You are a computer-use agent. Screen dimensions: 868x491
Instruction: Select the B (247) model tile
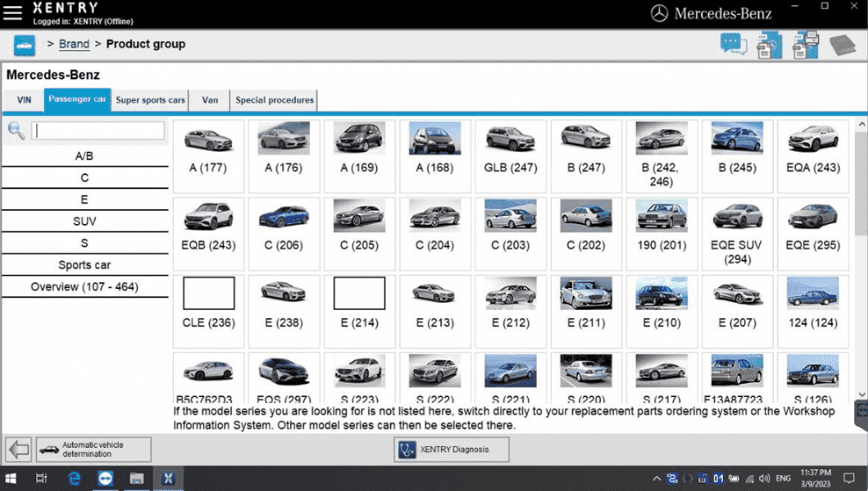click(586, 156)
